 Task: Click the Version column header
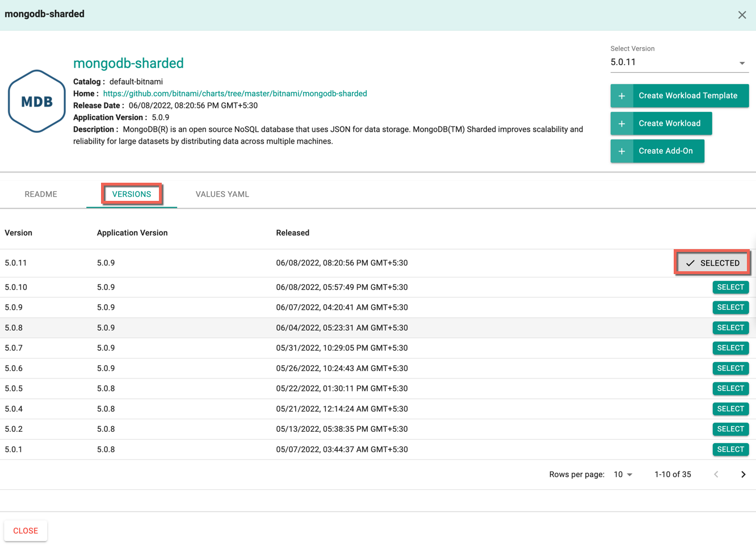click(x=18, y=233)
